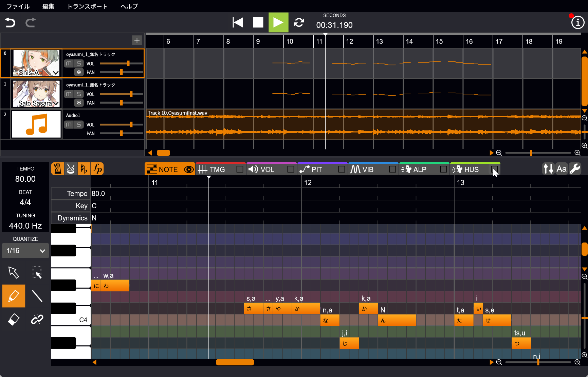This screenshot has height=377, width=588.
Task: Open the ファイル menu
Action: point(18,6)
